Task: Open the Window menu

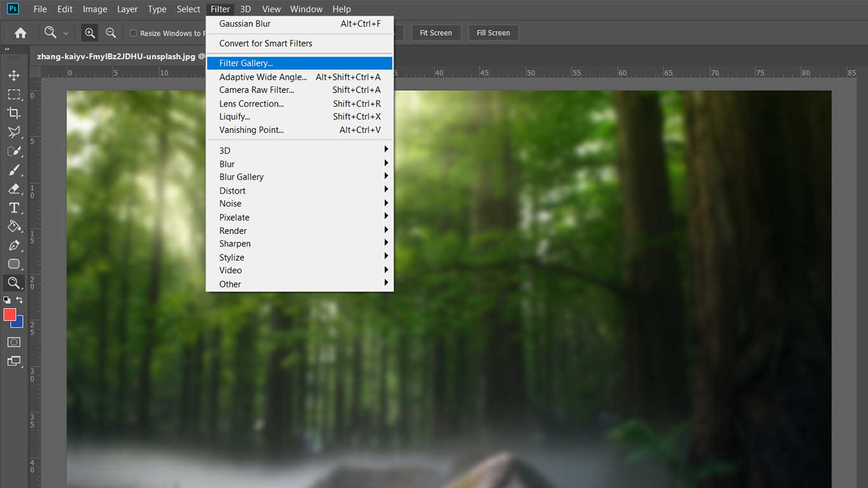Action: [x=306, y=9]
